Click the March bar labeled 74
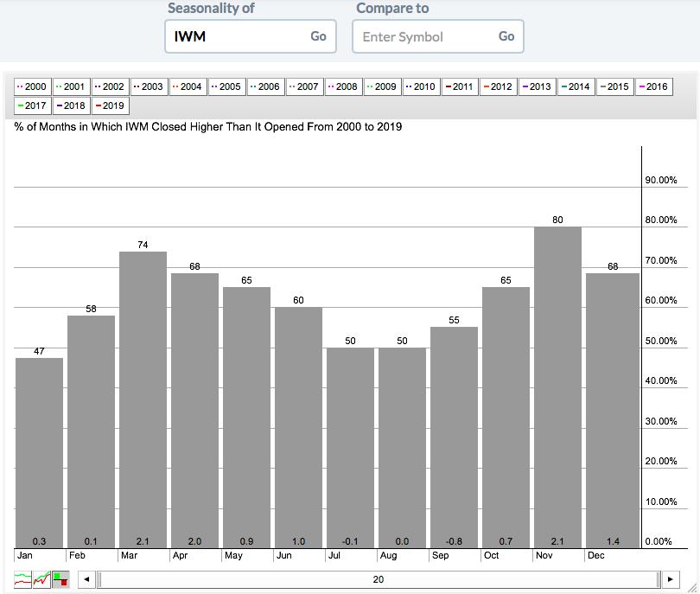The height and width of the screenshot is (594, 700). point(143,399)
